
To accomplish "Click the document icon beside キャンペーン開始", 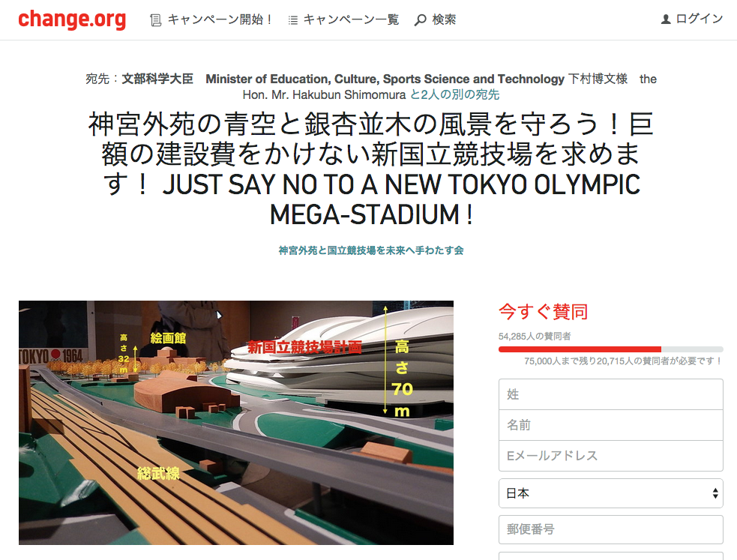I will coord(155,20).
